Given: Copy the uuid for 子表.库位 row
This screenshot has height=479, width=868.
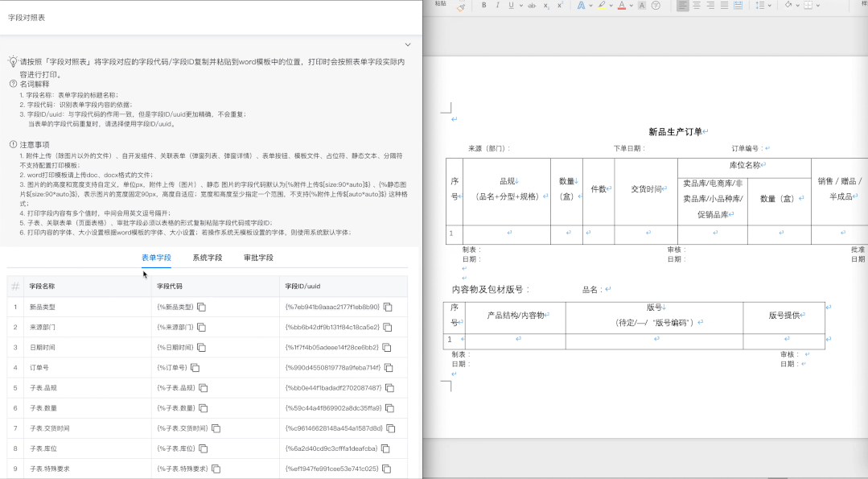Looking at the screenshot, I should (x=385, y=448).
